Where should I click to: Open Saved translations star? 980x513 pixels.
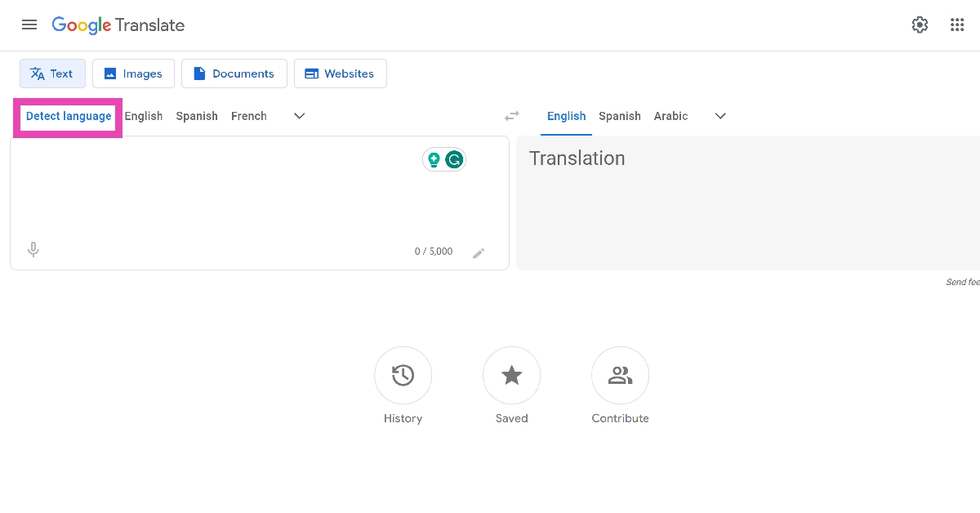click(x=511, y=376)
